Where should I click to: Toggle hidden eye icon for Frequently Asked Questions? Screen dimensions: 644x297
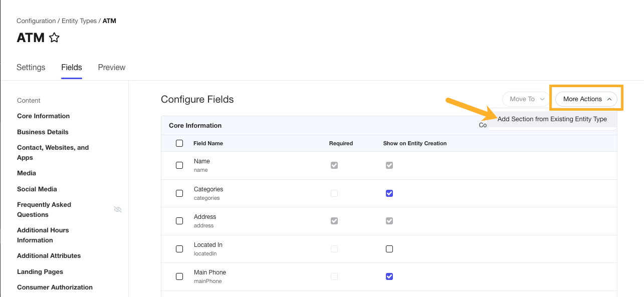(118, 209)
